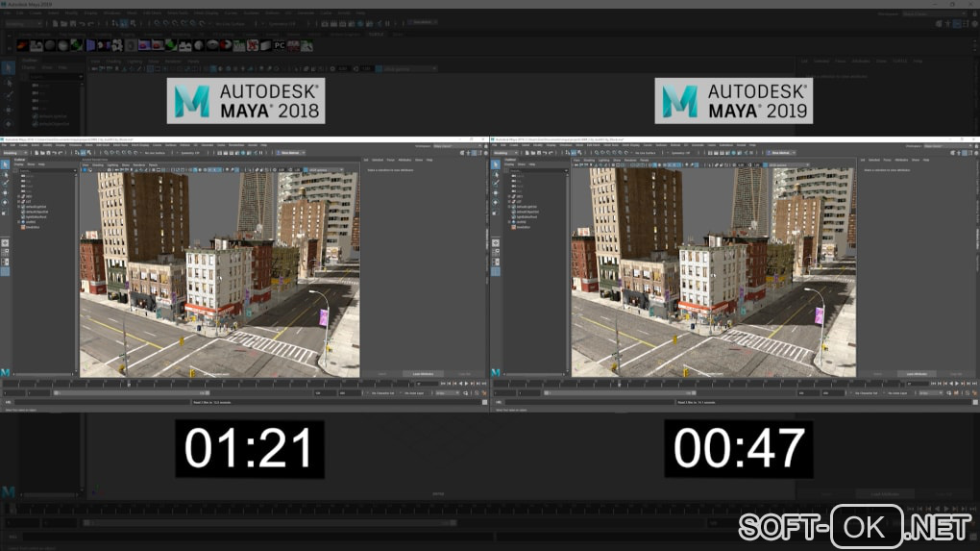Click Open Scene icon in Maya 2018 status line
Screen dimensions: 980x551
pyautogui.click(x=42, y=153)
